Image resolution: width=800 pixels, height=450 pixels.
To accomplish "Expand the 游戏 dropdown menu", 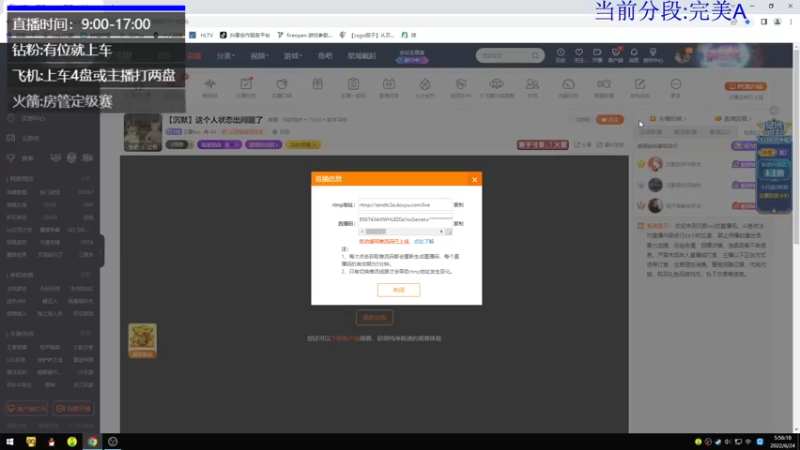I will (x=293, y=56).
